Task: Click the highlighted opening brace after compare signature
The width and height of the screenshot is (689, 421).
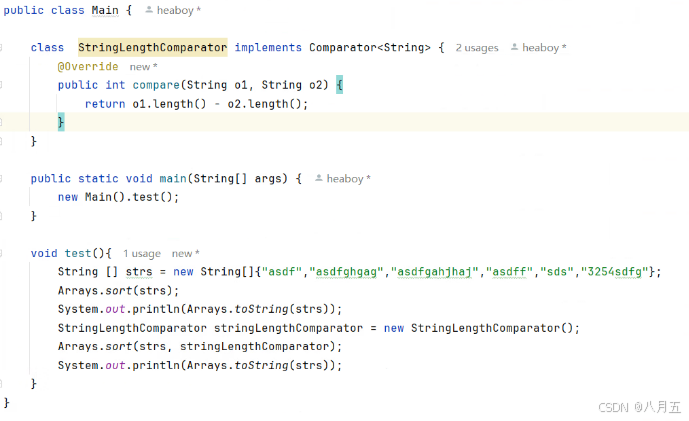Action: (339, 84)
